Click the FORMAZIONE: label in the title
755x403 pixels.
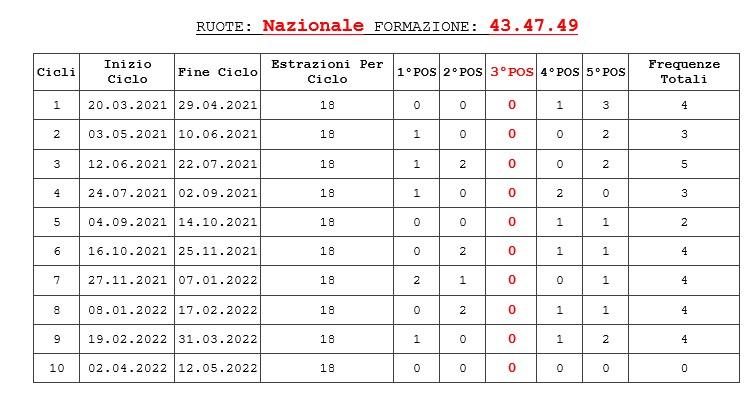[x=426, y=27]
